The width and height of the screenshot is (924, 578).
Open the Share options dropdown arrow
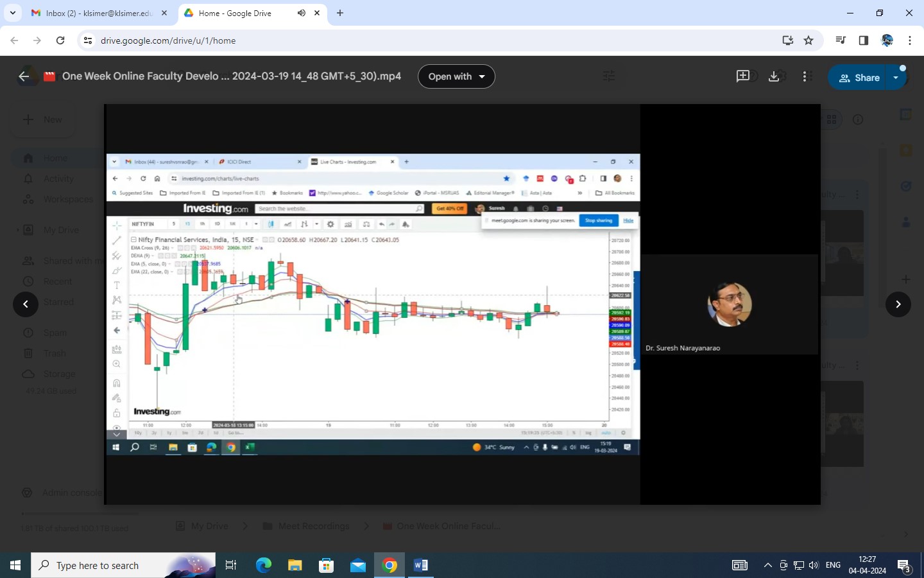coord(896,78)
